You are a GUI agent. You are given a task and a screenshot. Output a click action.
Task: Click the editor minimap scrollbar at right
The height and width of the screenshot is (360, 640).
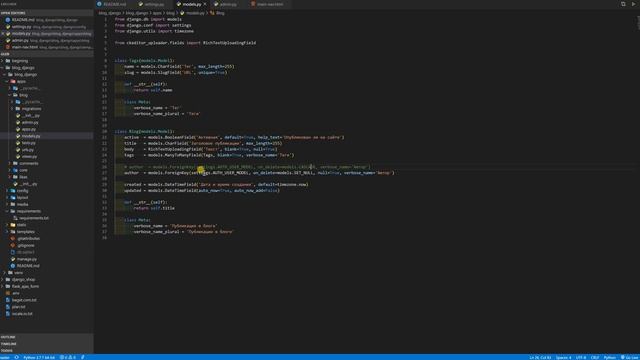638,23
